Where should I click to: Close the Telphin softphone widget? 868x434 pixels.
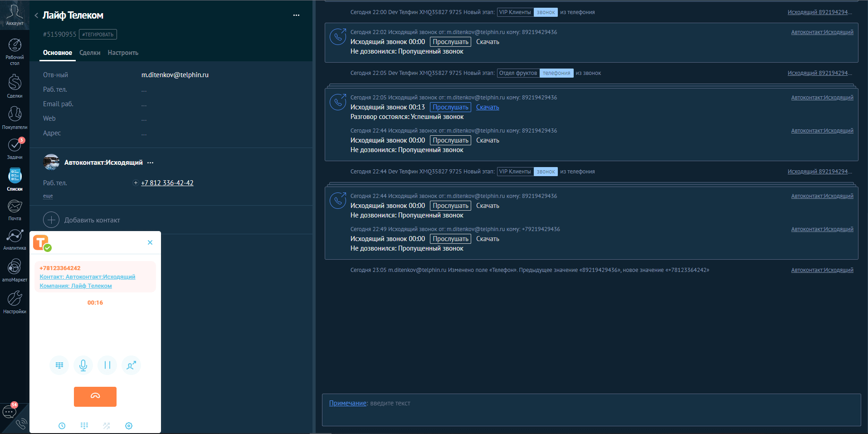point(150,242)
